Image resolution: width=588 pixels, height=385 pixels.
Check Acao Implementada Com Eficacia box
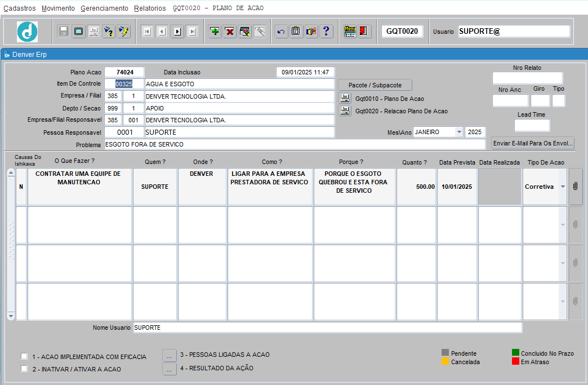tap(24, 356)
